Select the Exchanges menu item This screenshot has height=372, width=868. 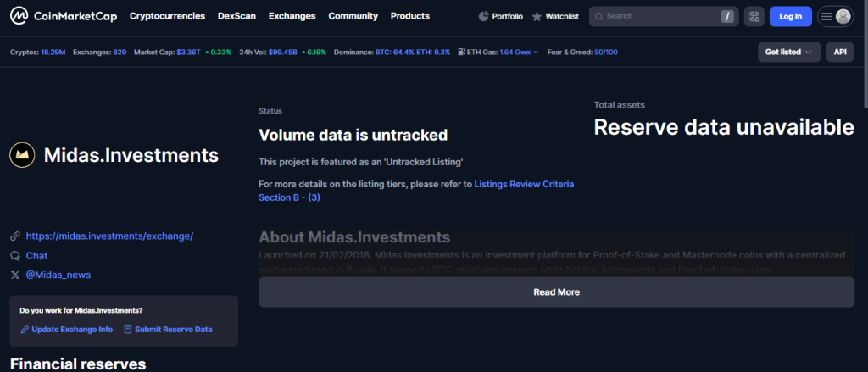(x=292, y=16)
